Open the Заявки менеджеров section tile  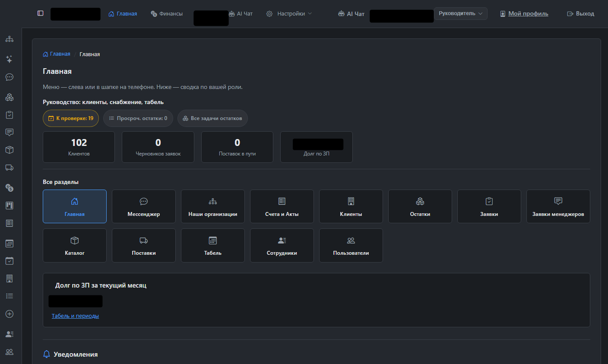coord(558,206)
